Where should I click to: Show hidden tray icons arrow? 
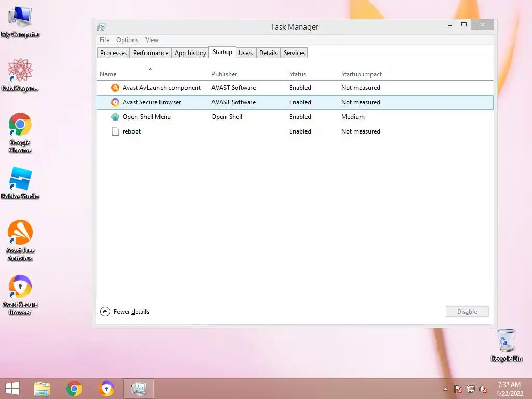(x=445, y=389)
